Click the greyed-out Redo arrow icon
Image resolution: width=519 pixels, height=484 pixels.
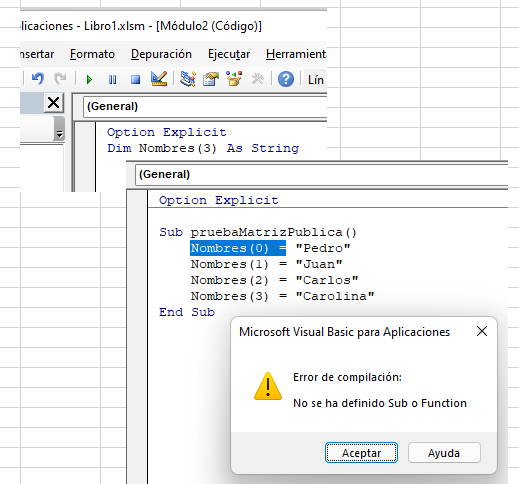click(x=60, y=79)
